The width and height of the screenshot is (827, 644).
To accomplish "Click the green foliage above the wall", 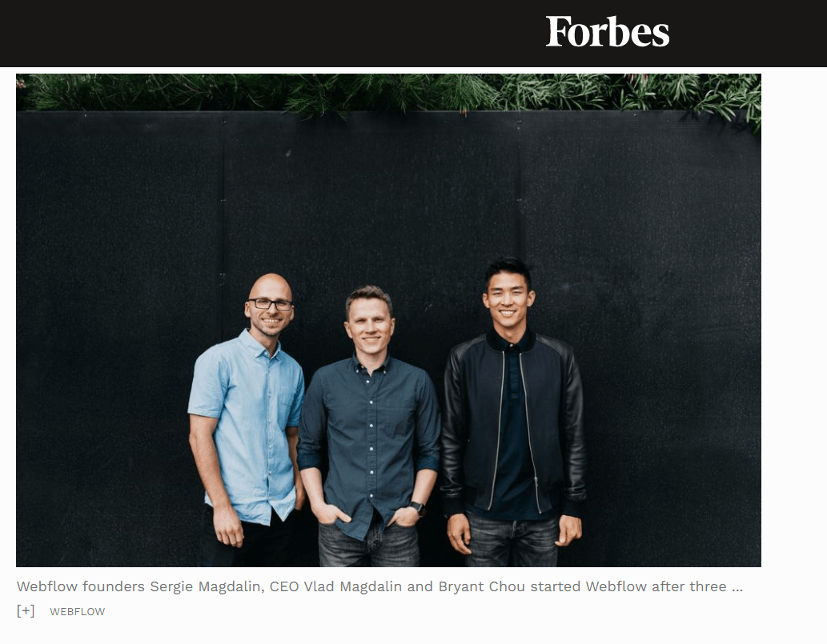I will 388,93.
